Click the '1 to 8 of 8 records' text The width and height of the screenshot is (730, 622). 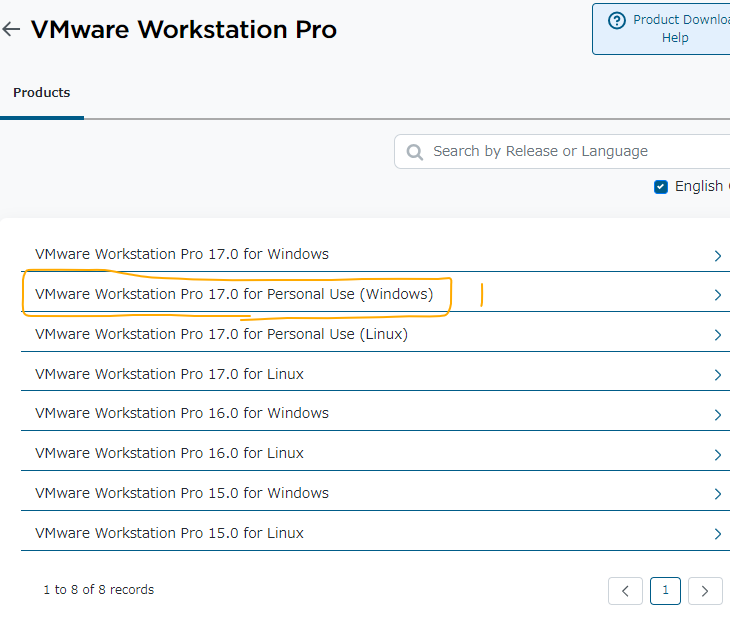pos(99,590)
